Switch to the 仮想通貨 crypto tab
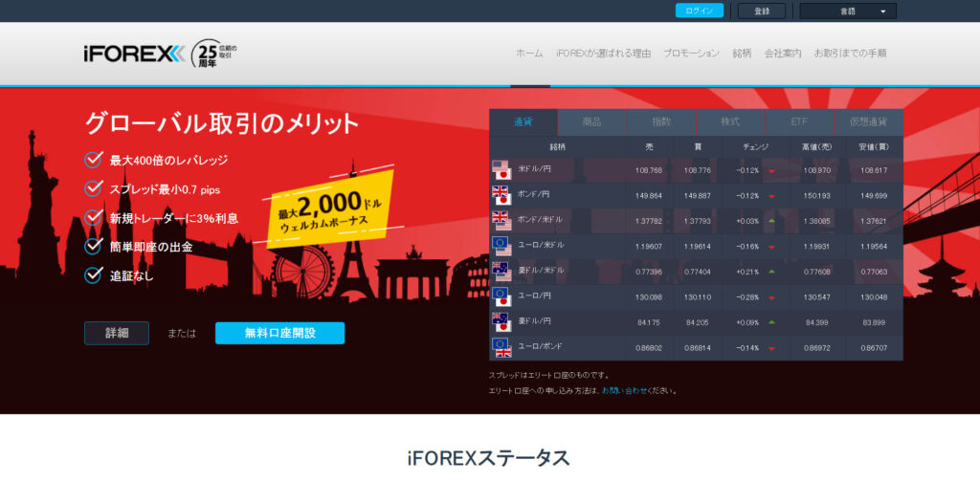 [869, 122]
